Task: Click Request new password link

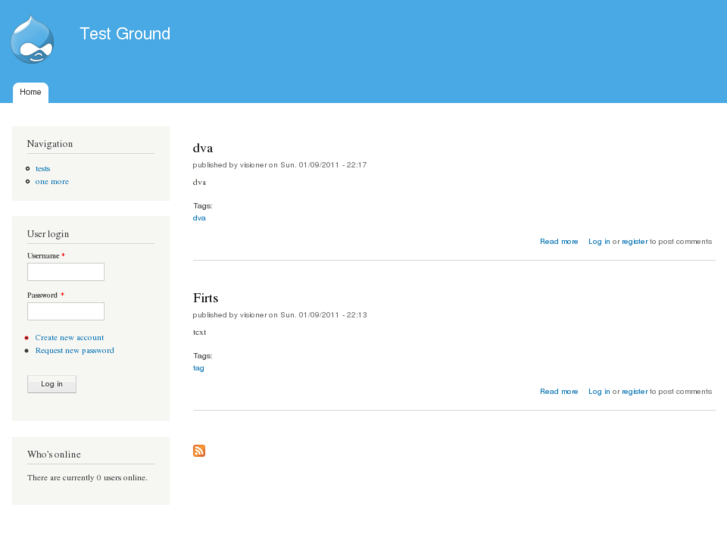Action: tap(74, 351)
